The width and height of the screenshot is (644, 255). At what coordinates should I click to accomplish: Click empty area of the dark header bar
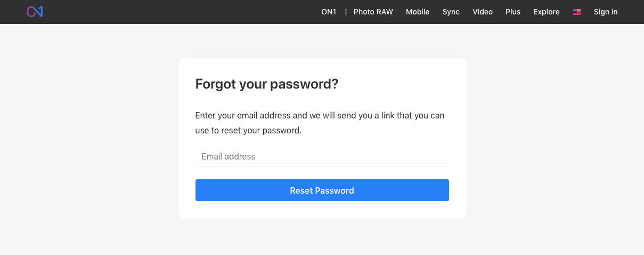(x=176, y=12)
